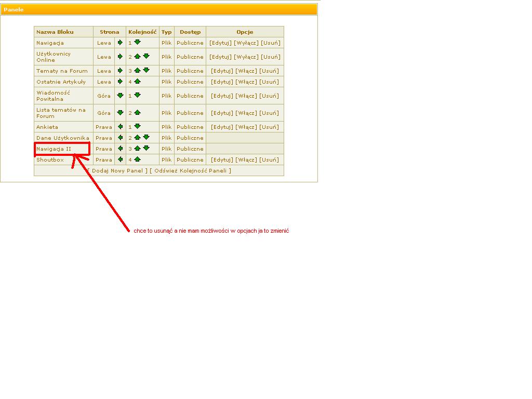The width and height of the screenshot is (532, 399).
Task: Move Ostatnie Artykuły panel up
Action: (137, 82)
